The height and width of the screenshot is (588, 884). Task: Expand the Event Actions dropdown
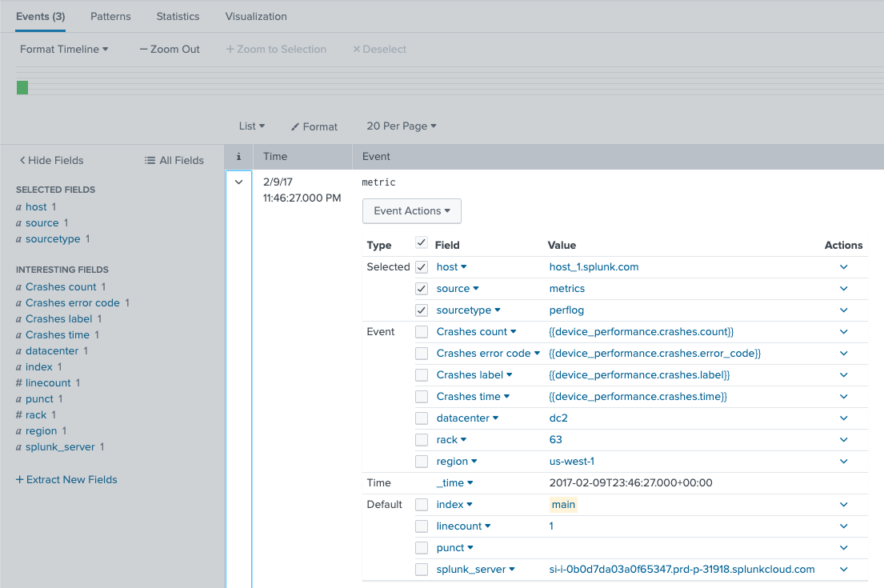(x=411, y=210)
